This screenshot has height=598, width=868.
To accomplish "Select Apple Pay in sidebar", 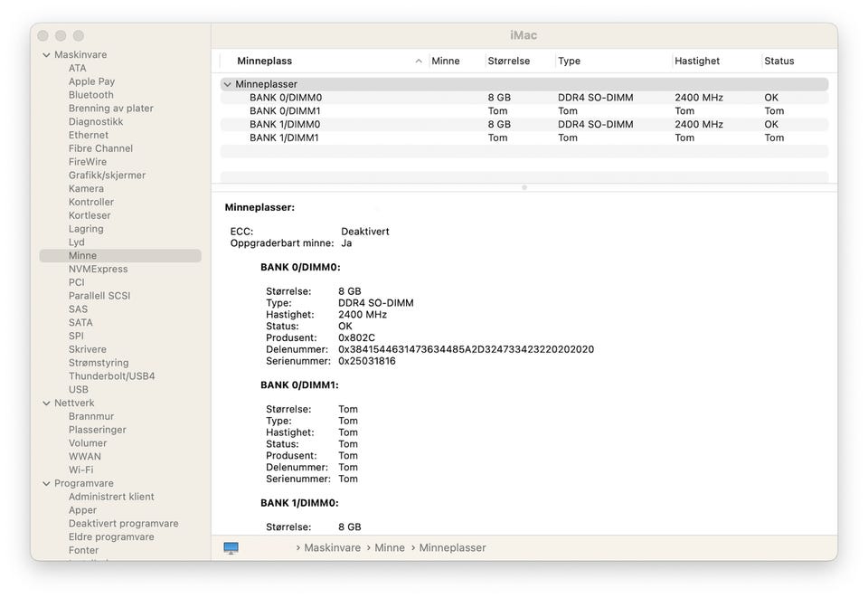I will 92,81.
